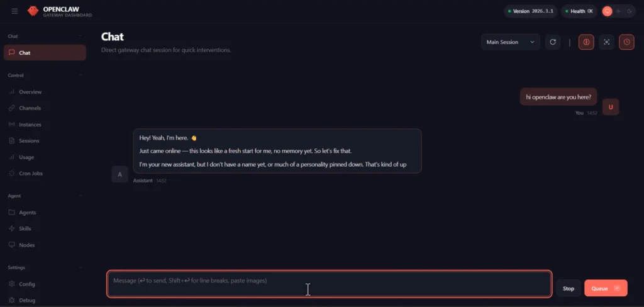644x307 pixels.
Task: Toggle the clock icon button
Action: pos(626,42)
